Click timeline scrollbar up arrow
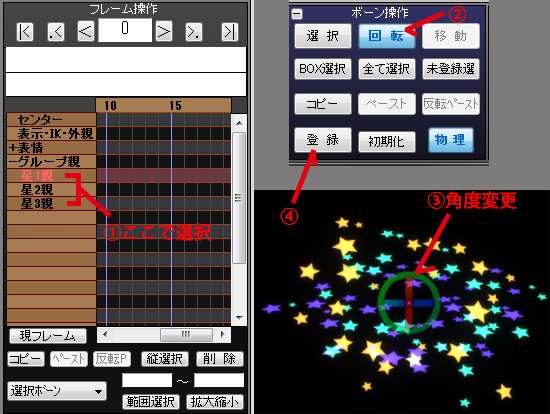This screenshot has height=414, width=550. coord(239,123)
